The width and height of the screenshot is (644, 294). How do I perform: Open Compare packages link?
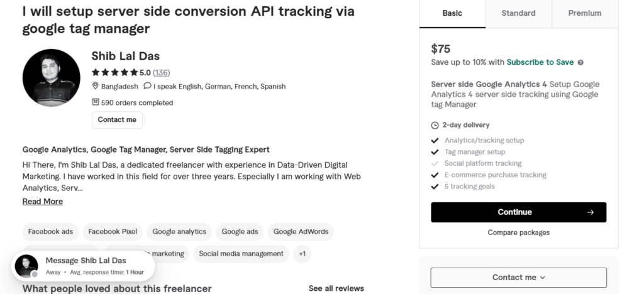click(x=519, y=233)
